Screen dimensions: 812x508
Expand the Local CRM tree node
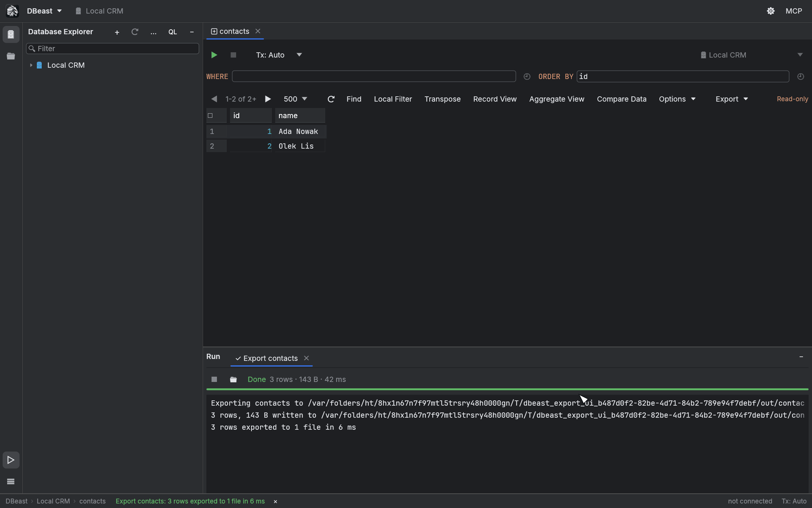click(31, 65)
